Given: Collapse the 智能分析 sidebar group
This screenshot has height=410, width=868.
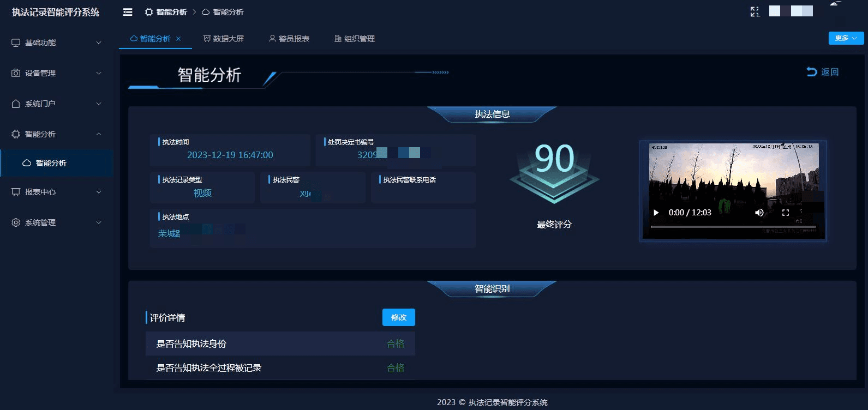Looking at the screenshot, I should pos(55,134).
